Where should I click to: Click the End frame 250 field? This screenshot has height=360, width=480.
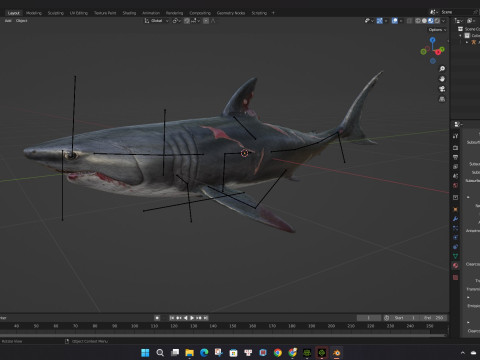click(433, 318)
